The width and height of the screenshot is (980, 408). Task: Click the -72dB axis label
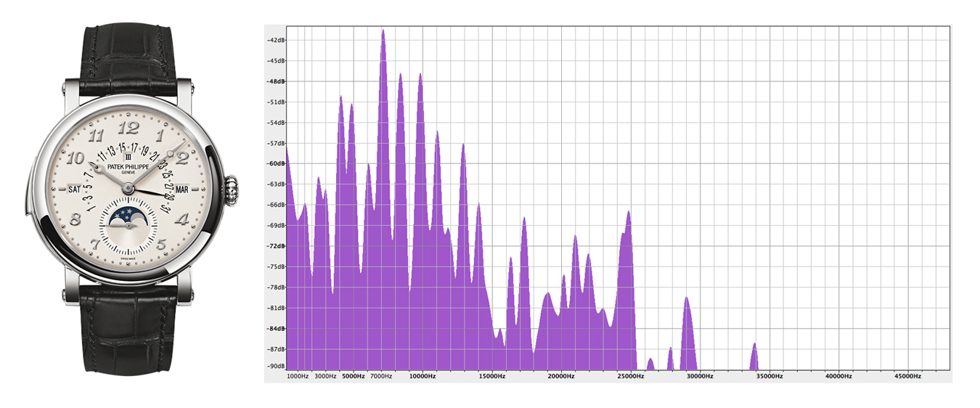point(275,246)
